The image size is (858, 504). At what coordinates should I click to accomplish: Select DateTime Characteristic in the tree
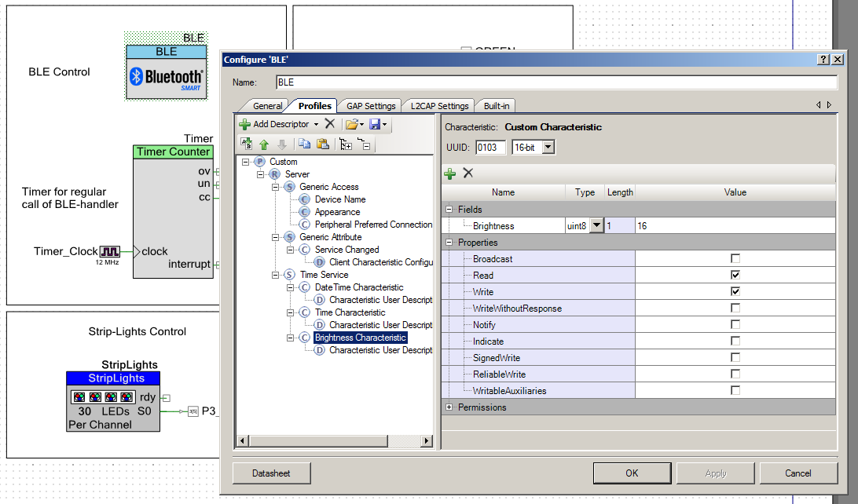359,287
